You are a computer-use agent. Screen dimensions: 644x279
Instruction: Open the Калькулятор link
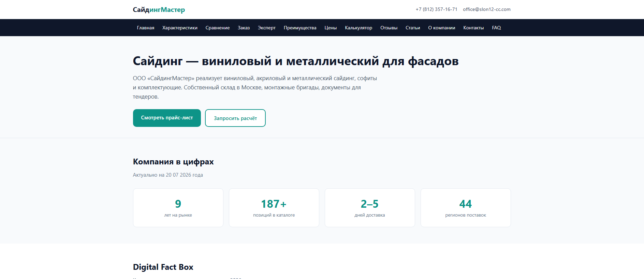(x=358, y=28)
